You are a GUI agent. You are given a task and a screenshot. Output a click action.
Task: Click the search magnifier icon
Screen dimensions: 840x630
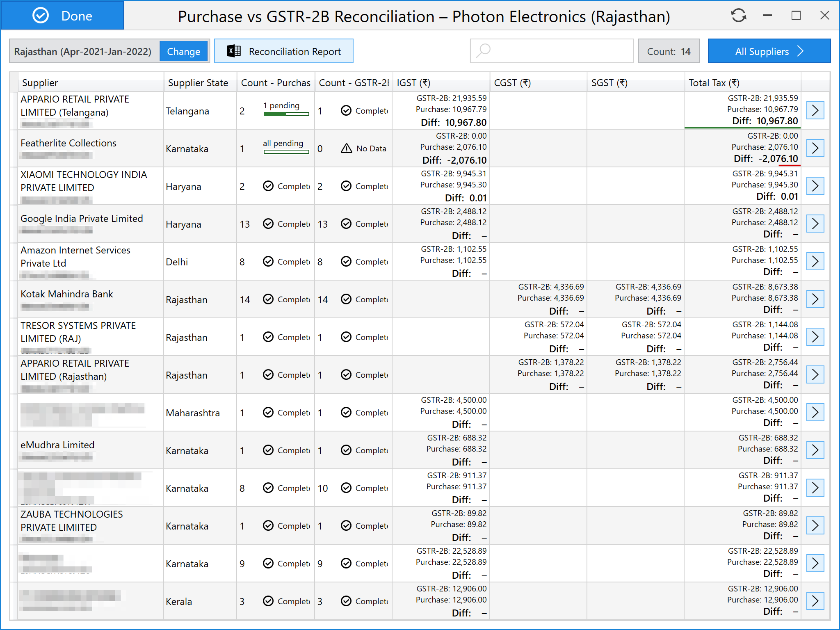point(484,51)
